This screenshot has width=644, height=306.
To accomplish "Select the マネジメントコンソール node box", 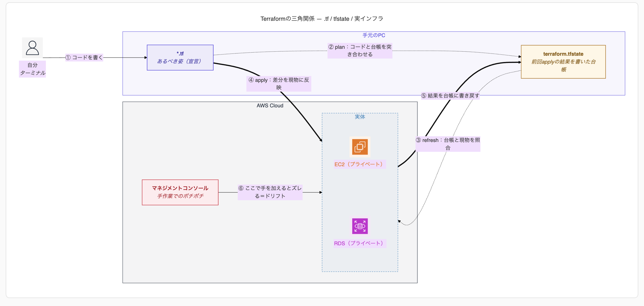I will (x=180, y=192).
